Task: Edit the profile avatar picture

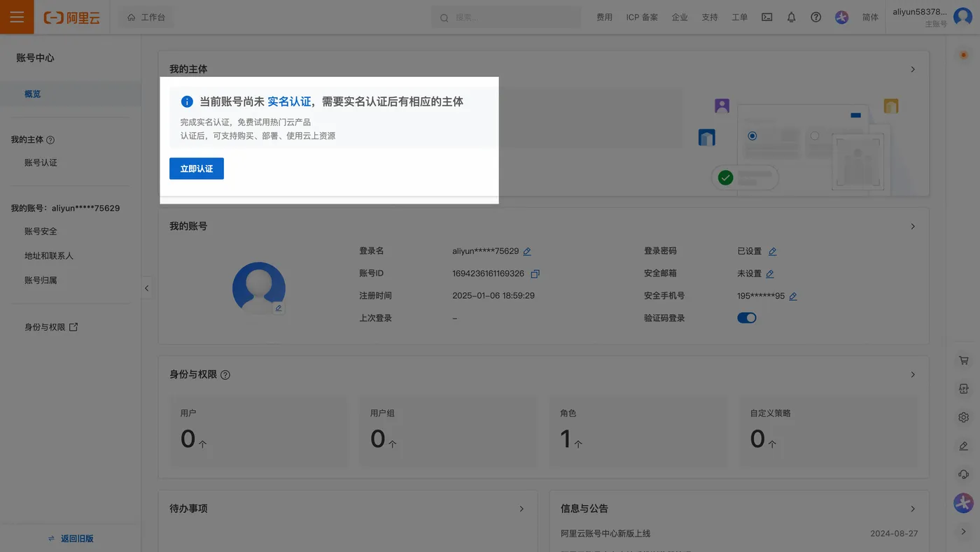Action: pyautogui.click(x=279, y=308)
